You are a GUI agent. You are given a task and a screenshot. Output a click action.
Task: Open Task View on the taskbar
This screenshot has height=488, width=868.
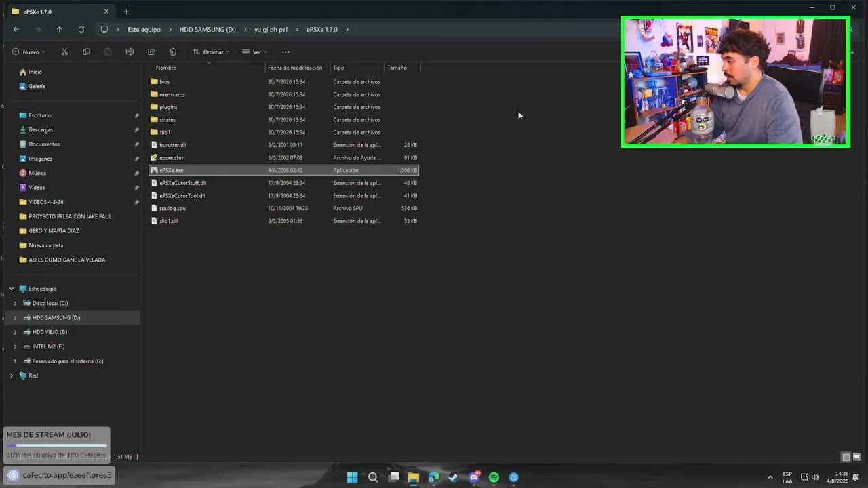pos(393,477)
